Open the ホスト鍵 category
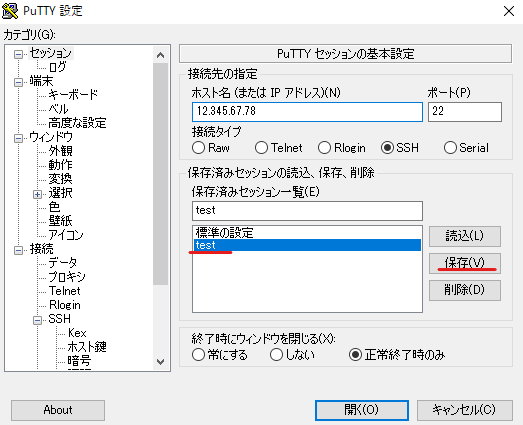 pyautogui.click(x=87, y=347)
